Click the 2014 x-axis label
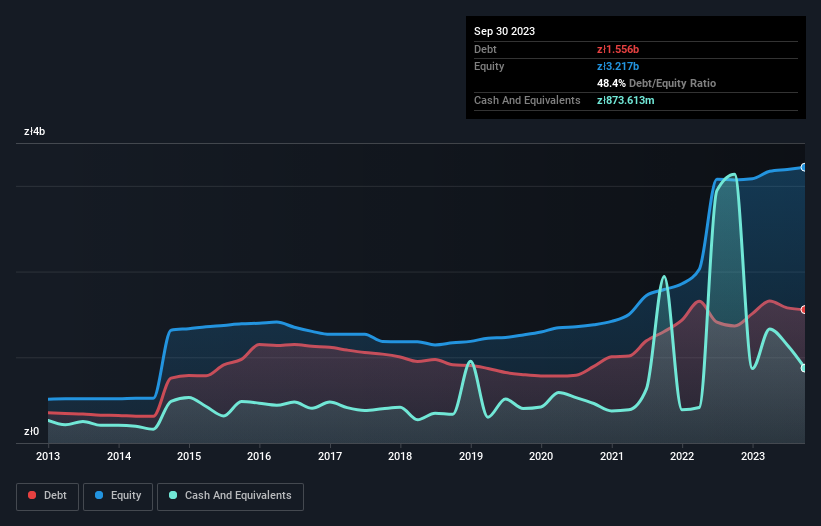 [x=119, y=456]
